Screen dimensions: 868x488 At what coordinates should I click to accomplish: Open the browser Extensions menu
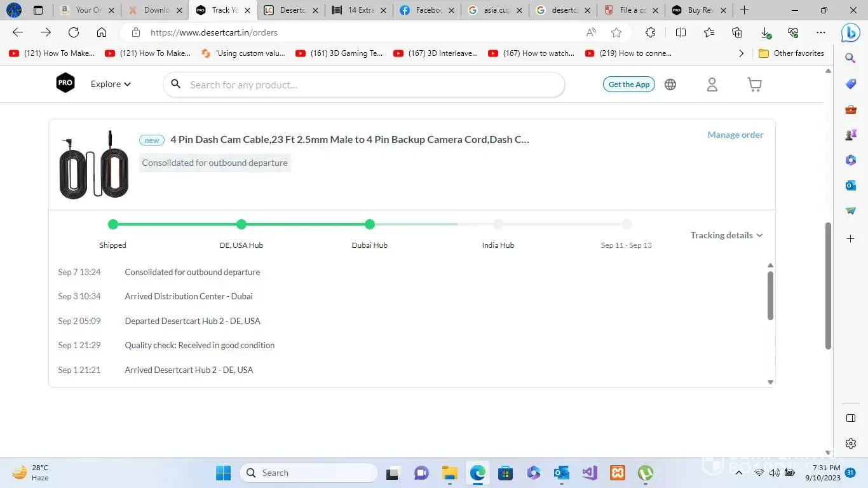point(650,32)
